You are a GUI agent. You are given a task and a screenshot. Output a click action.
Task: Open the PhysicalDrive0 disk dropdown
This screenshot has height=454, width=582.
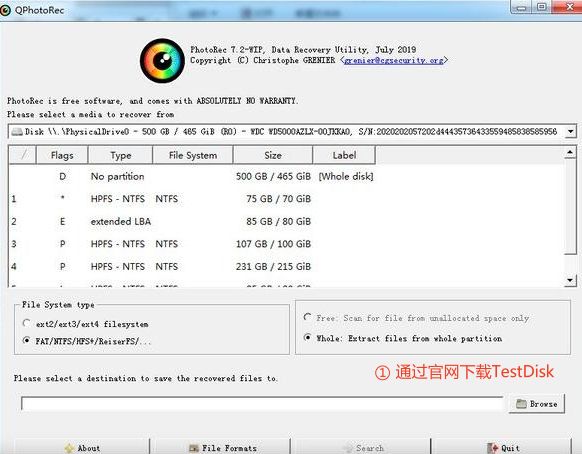(292, 132)
